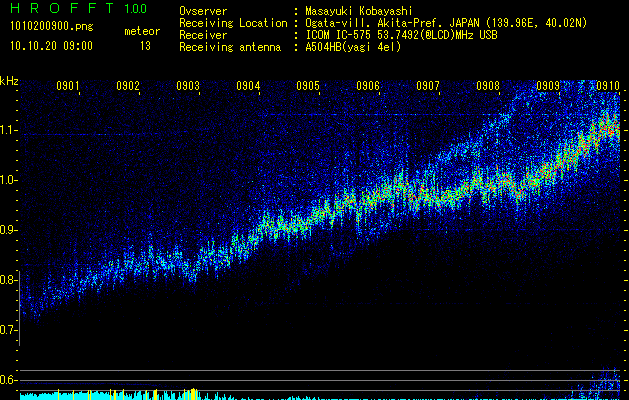Screen dimensions: 629x400
Task: Click the 1.1 kHz axis label
Action: pos(9,130)
